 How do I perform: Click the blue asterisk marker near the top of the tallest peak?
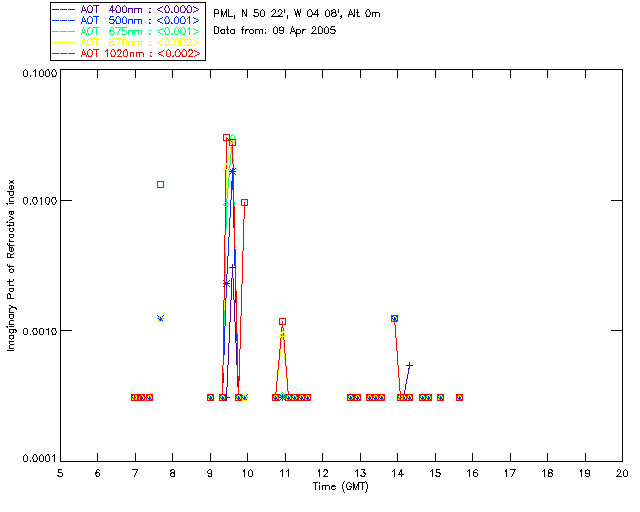point(232,171)
